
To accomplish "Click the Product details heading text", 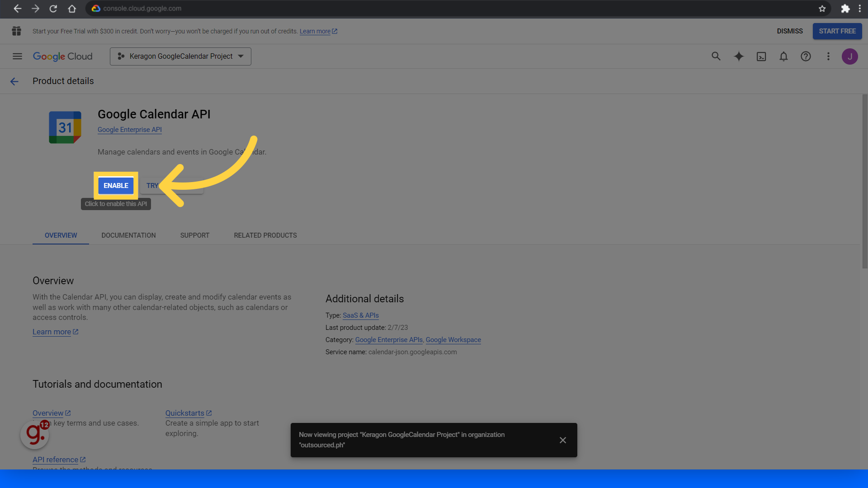I will 63,81.
